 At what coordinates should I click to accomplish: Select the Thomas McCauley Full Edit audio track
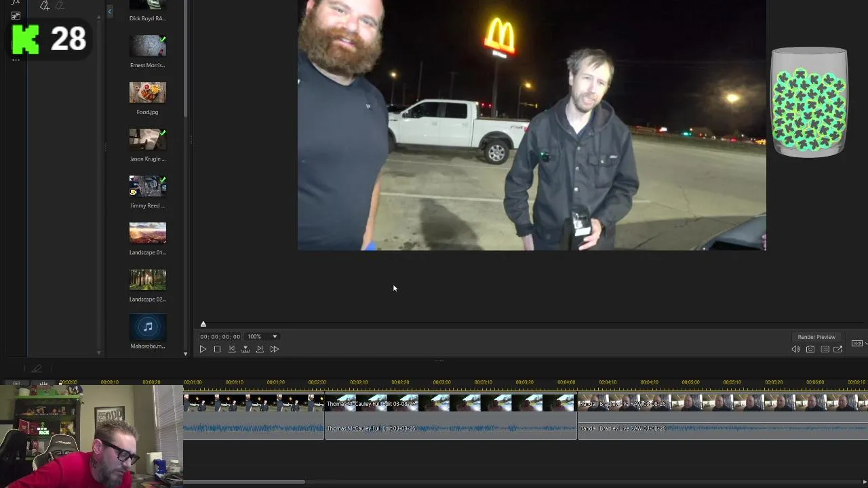451,428
